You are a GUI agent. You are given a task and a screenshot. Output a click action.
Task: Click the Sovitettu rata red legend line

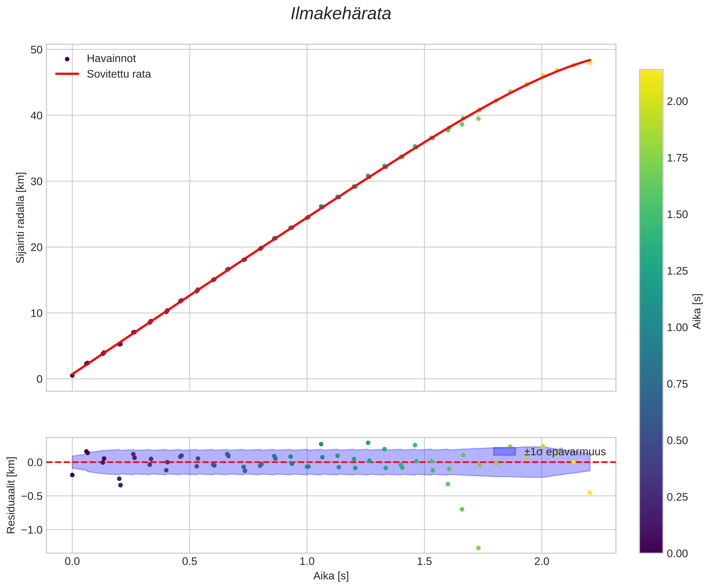pos(67,74)
